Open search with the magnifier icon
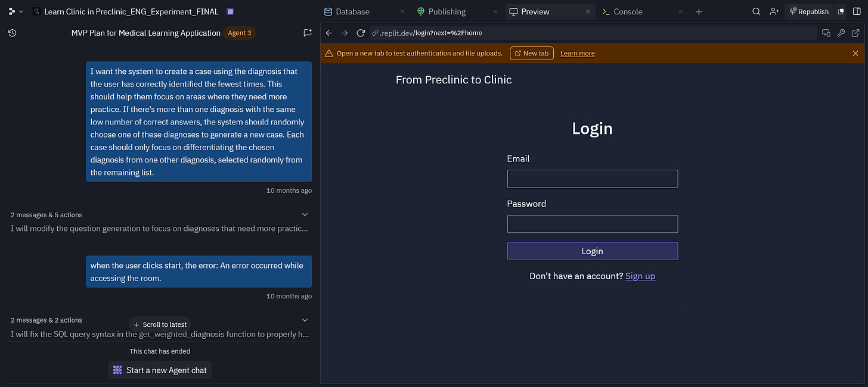The height and width of the screenshot is (387, 868). (x=756, y=11)
